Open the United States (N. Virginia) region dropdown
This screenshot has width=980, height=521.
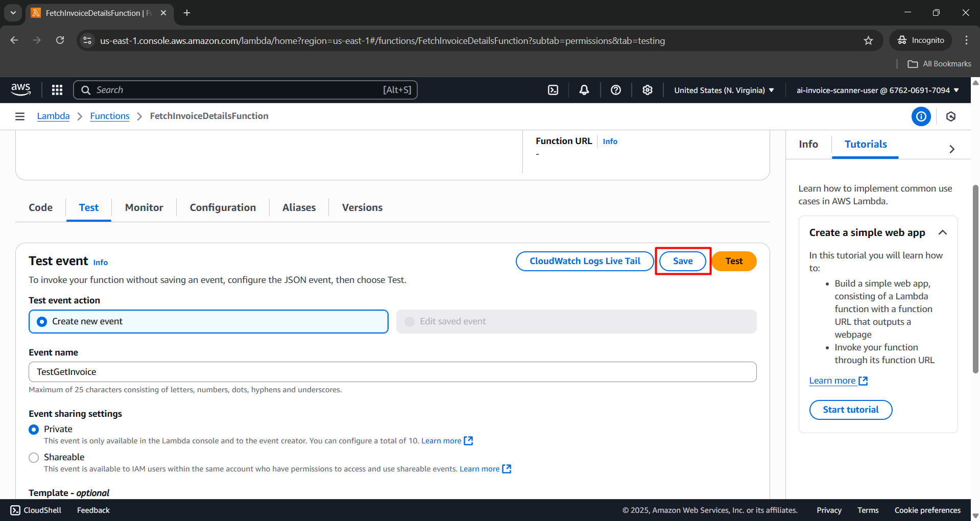coord(724,90)
